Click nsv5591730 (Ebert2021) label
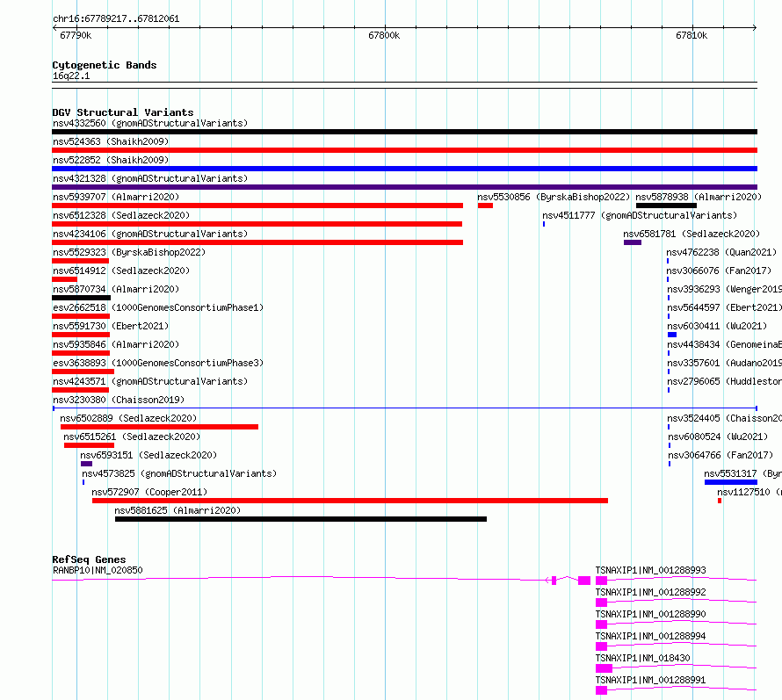 coord(111,326)
